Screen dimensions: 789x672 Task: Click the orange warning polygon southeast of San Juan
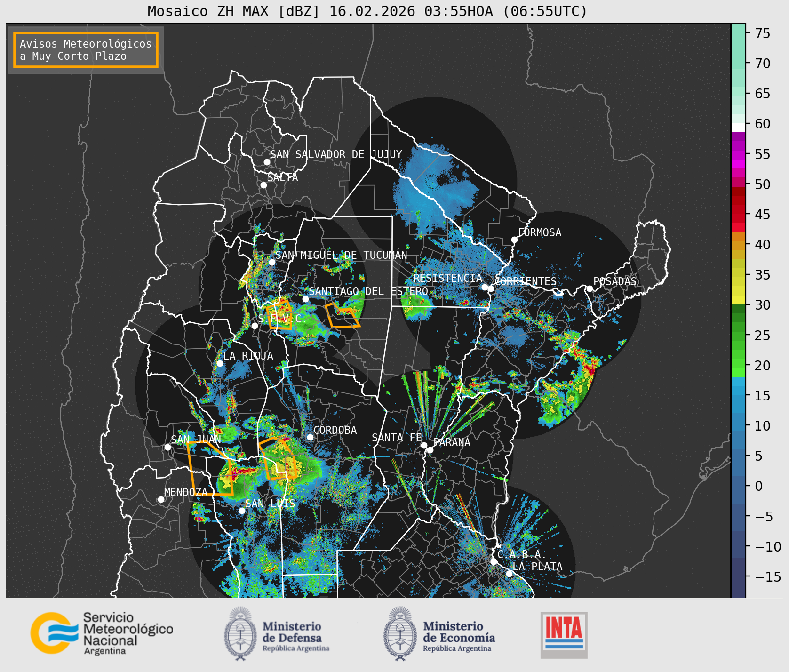point(210,469)
